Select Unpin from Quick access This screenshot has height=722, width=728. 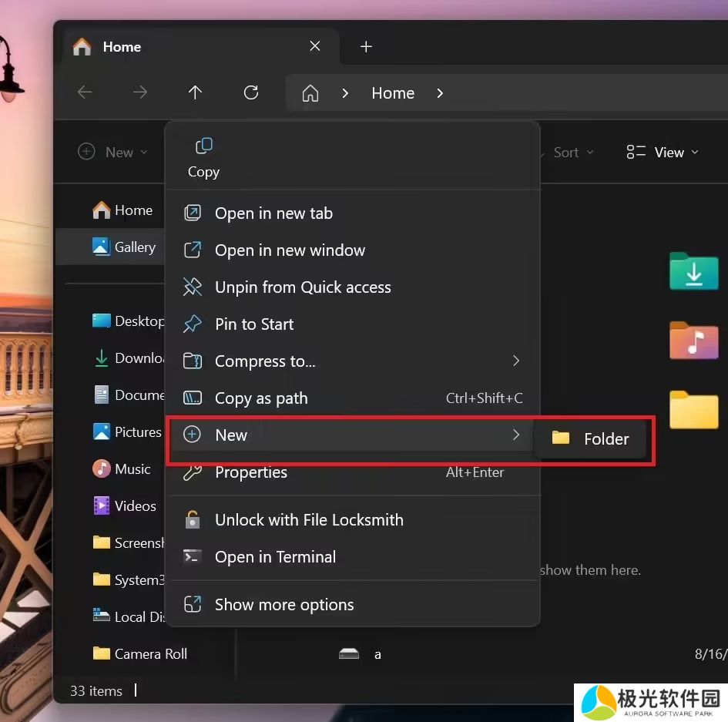pyautogui.click(x=302, y=287)
